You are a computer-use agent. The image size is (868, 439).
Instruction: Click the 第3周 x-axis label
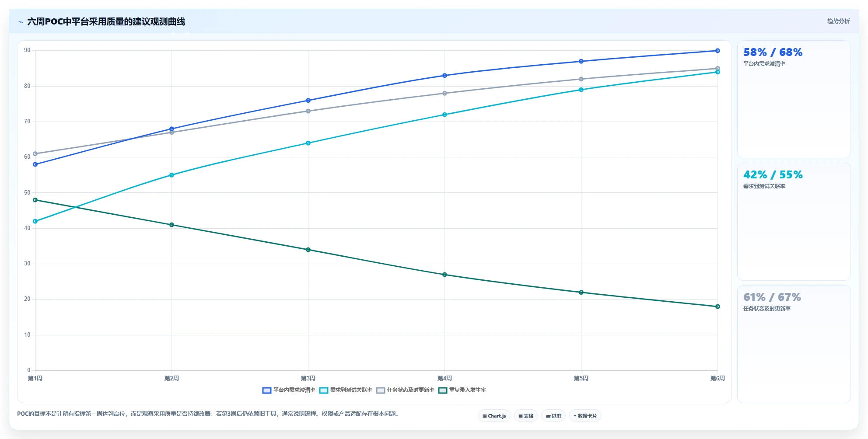pos(308,378)
